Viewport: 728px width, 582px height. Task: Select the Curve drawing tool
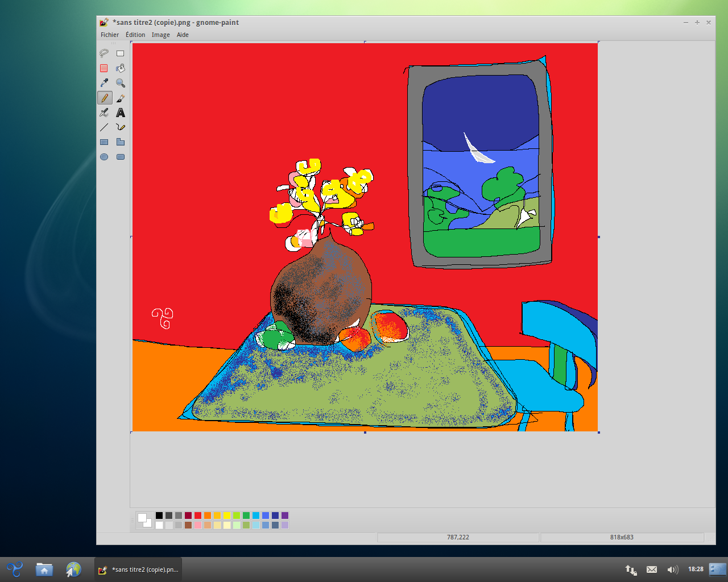click(x=121, y=127)
